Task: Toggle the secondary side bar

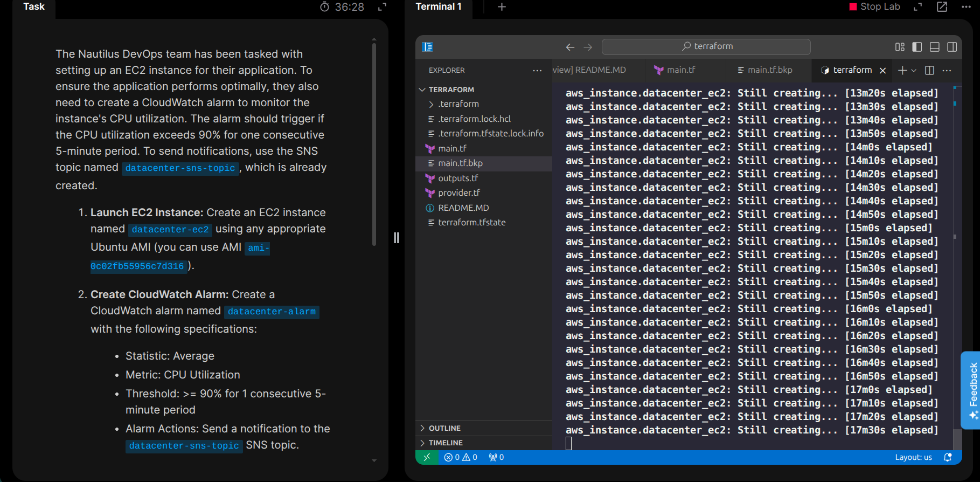Action: pos(952,47)
